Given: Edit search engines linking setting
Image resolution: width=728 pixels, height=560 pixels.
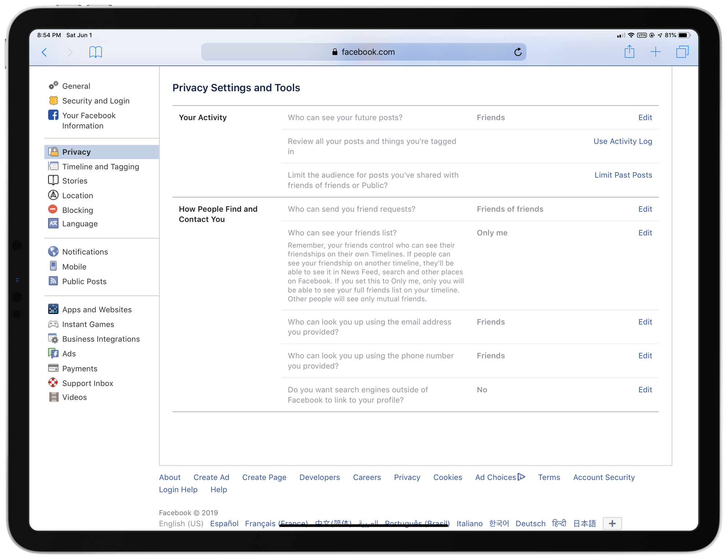Looking at the screenshot, I should point(645,390).
